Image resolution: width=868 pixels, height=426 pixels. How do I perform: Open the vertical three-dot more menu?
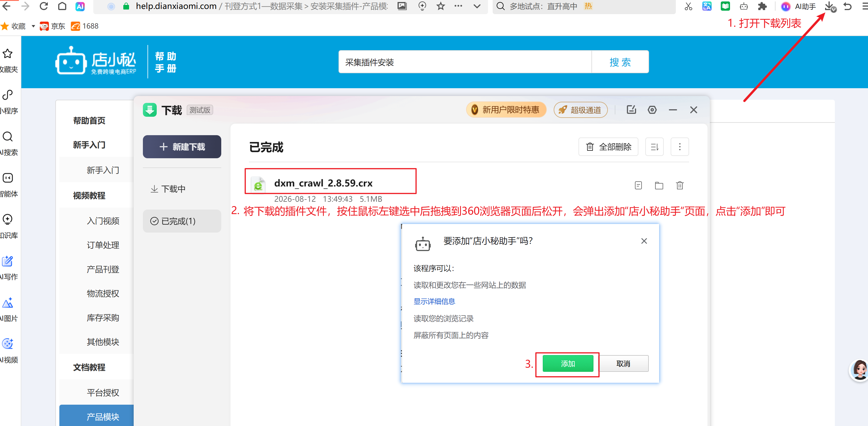[x=680, y=147]
